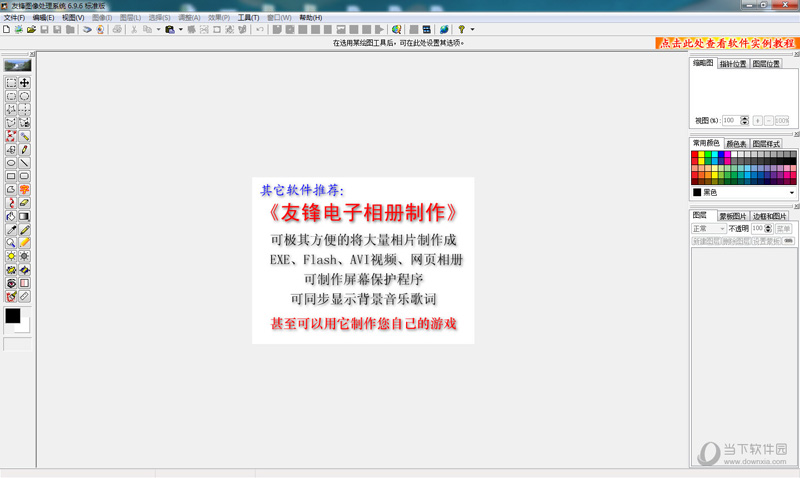Select the rectangle shape tool

click(x=11, y=176)
